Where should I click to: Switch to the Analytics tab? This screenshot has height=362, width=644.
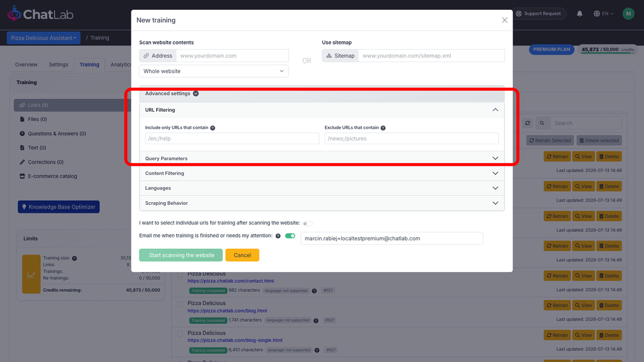click(x=120, y=64)
